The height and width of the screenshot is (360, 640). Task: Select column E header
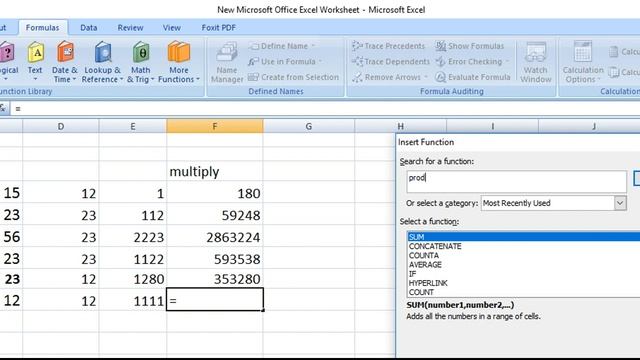pos(133,127)
